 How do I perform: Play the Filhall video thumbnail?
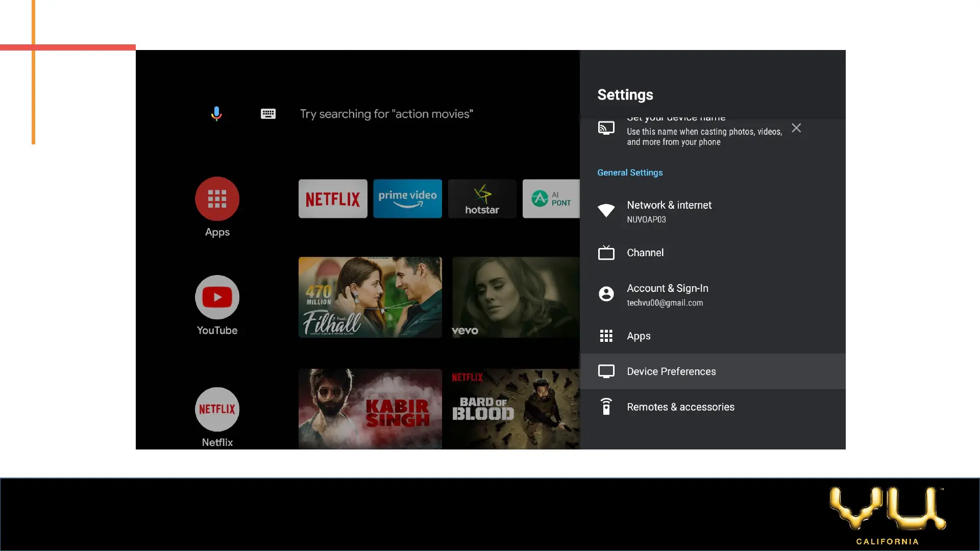370,297
